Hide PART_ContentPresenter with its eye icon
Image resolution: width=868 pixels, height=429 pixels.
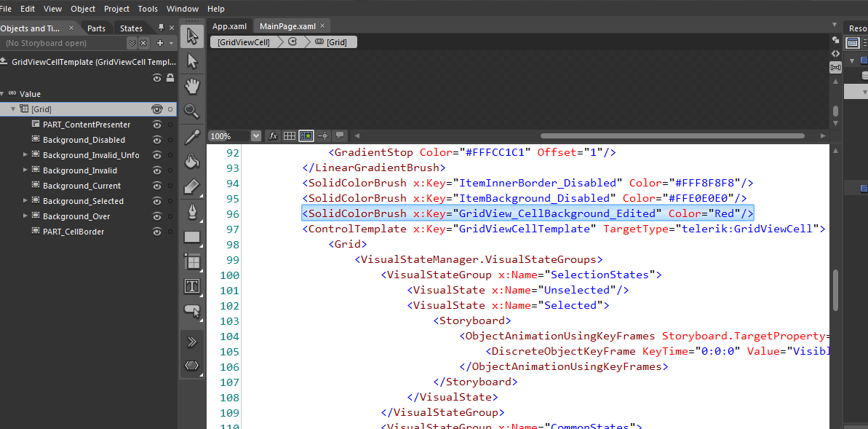click(x=156, y=125)
